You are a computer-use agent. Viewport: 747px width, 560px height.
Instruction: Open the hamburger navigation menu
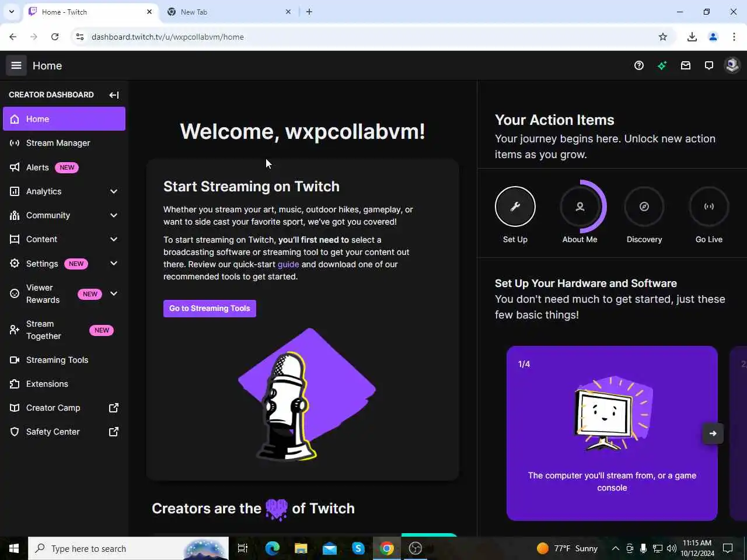pos(16,65)
